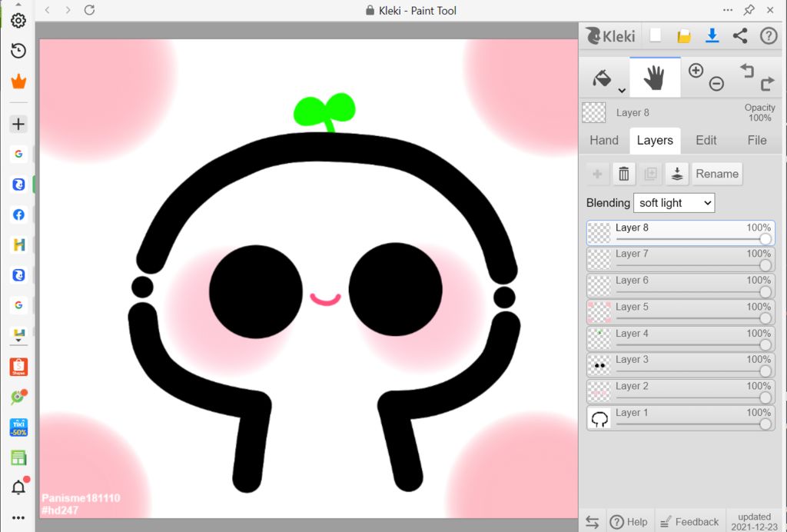Click the orange crown sidebar icon
Viewport: 787px width, 532px height.
pos(18,81)
